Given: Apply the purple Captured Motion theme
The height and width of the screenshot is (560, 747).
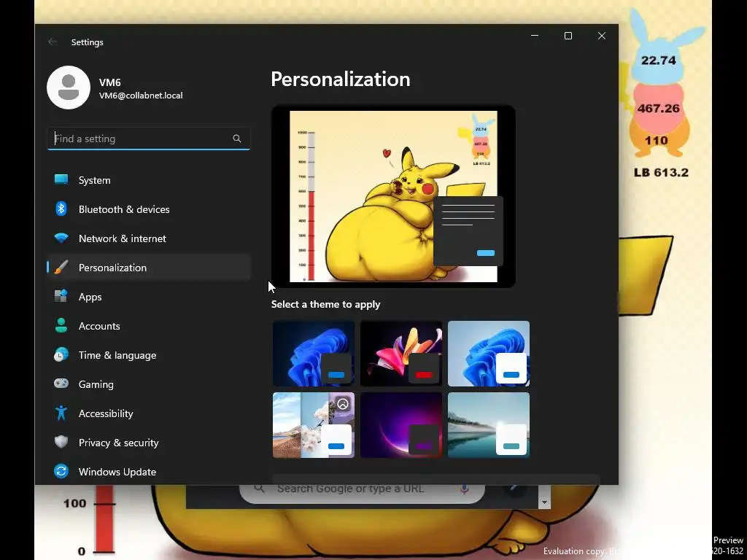Looking at the screenshot, I should pos(401,425).
